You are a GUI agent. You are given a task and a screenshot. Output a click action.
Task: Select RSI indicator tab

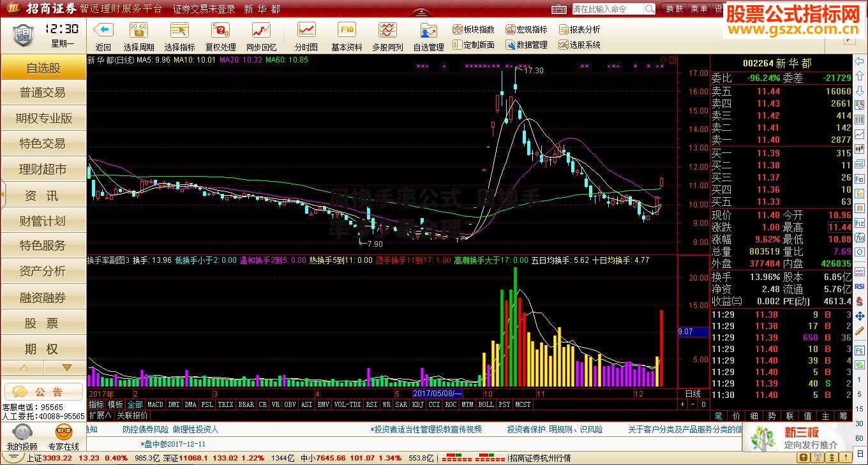[x=371, y=404]
